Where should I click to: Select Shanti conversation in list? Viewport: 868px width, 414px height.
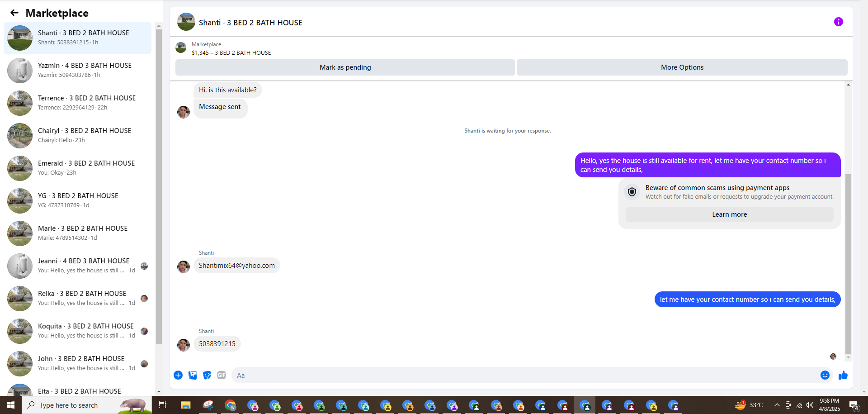[77, 38]
